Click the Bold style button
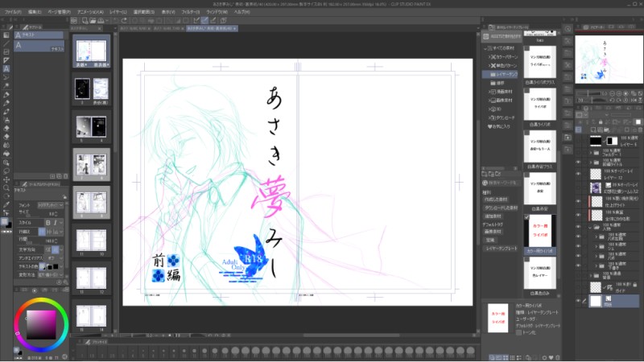The height and width of the screenshot is (362, 644). (48, 223)
